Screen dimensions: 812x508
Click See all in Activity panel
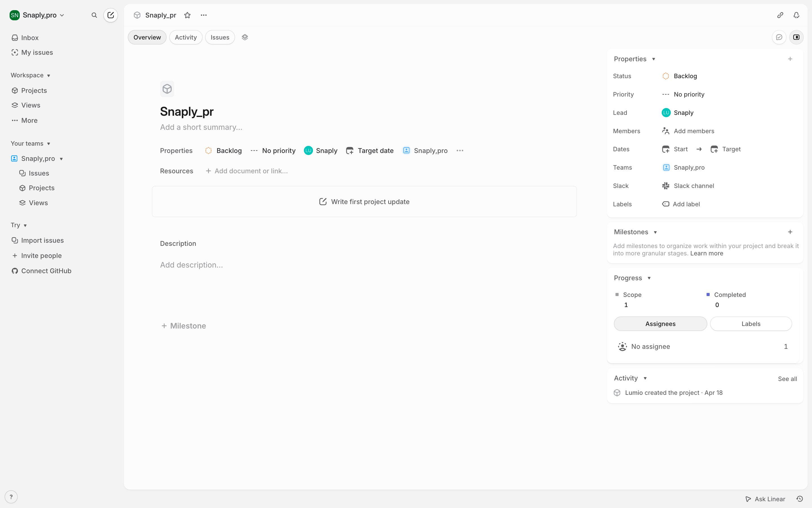pos(787,379)
